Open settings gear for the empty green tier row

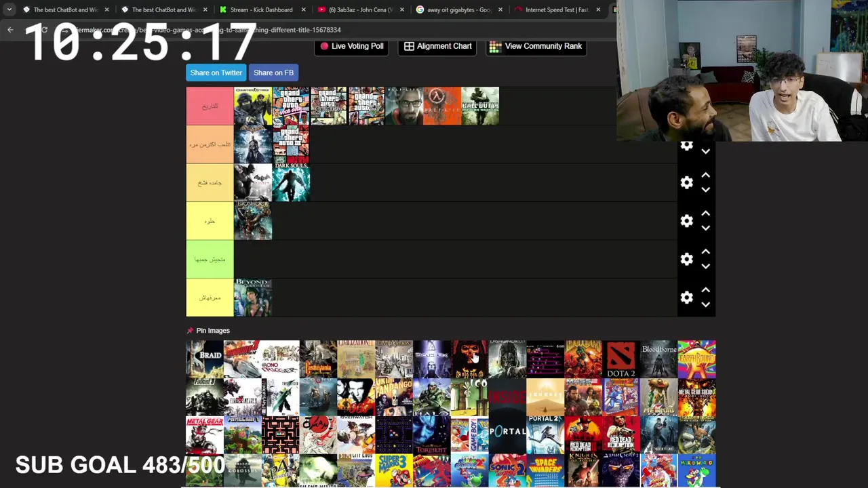coord(687,259)
